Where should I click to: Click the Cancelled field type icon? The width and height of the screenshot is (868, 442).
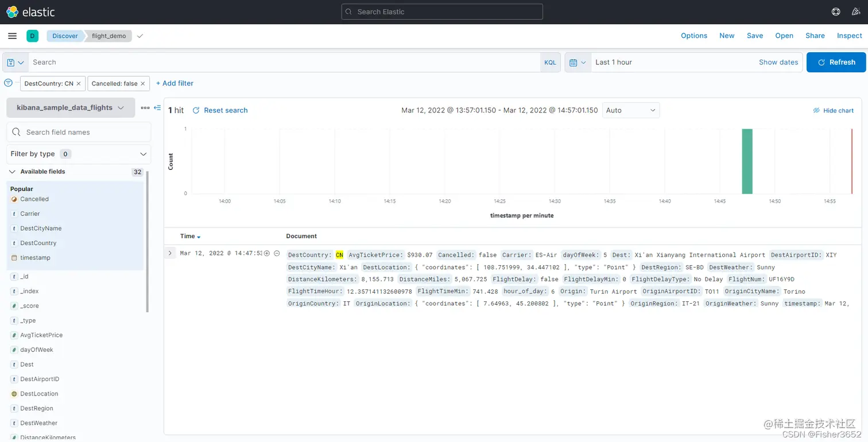click(14, 199)
